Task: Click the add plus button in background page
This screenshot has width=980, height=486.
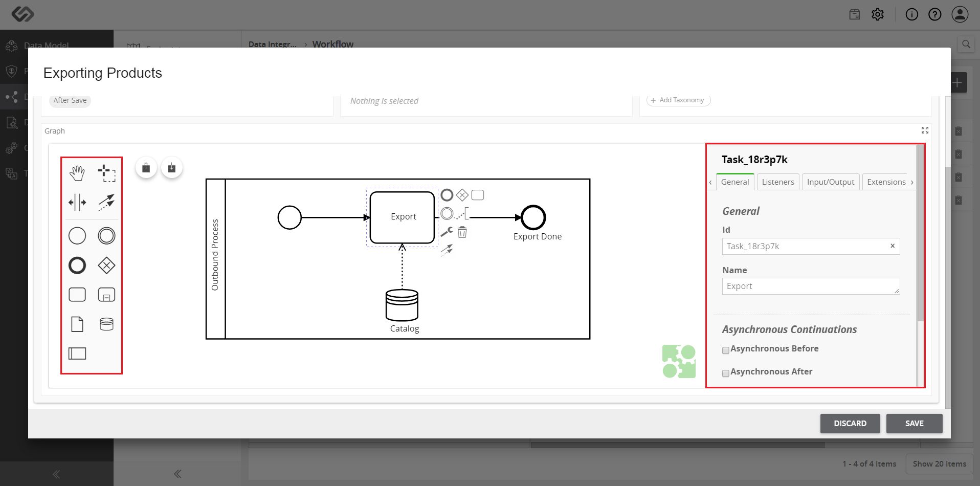Action: coord(957,82)
